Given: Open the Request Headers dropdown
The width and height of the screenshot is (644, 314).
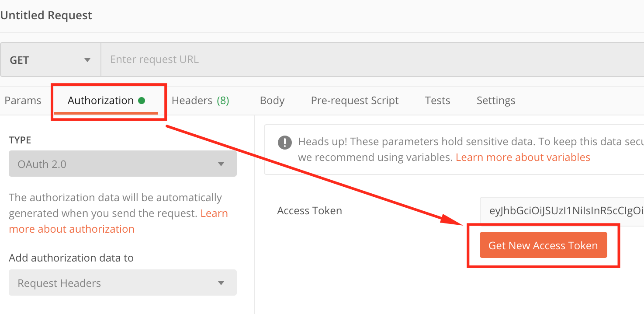Looking at the screenshot, I should 123,283.
